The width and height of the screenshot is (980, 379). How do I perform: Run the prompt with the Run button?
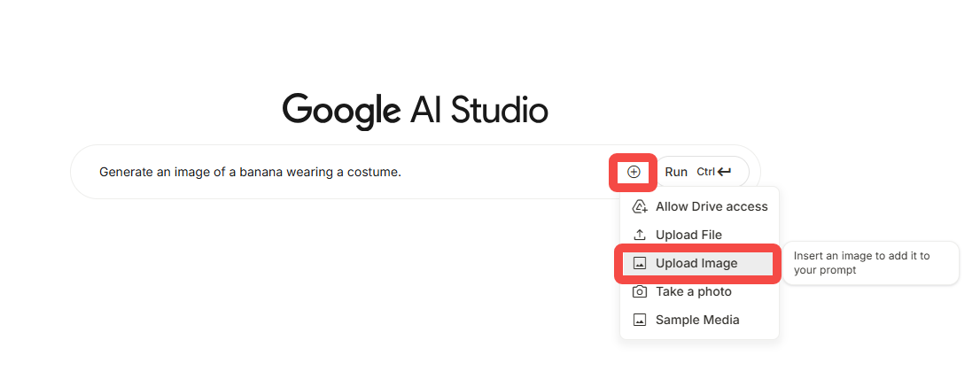[702, 172]
